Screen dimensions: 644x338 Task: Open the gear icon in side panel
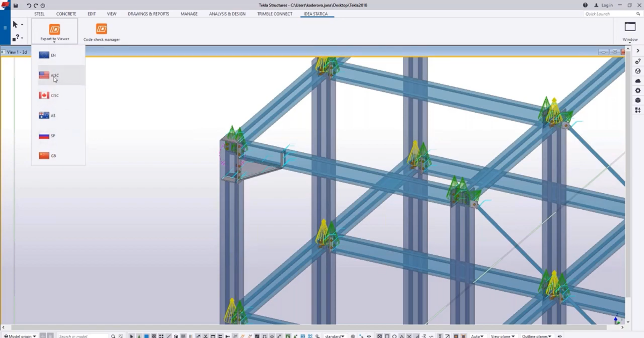pyautogui.click(x=638, y=91)
